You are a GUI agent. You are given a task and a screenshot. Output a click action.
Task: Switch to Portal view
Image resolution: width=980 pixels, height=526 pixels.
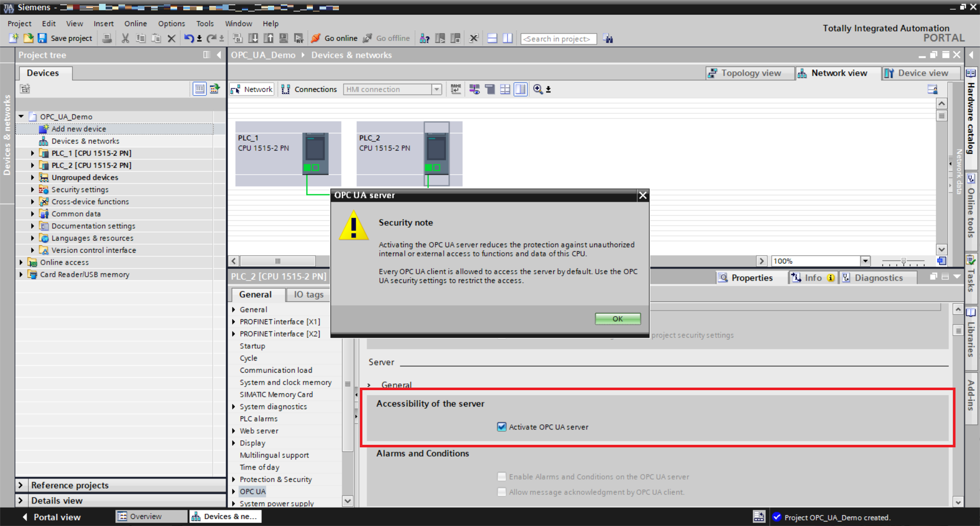tap(51, 517)
